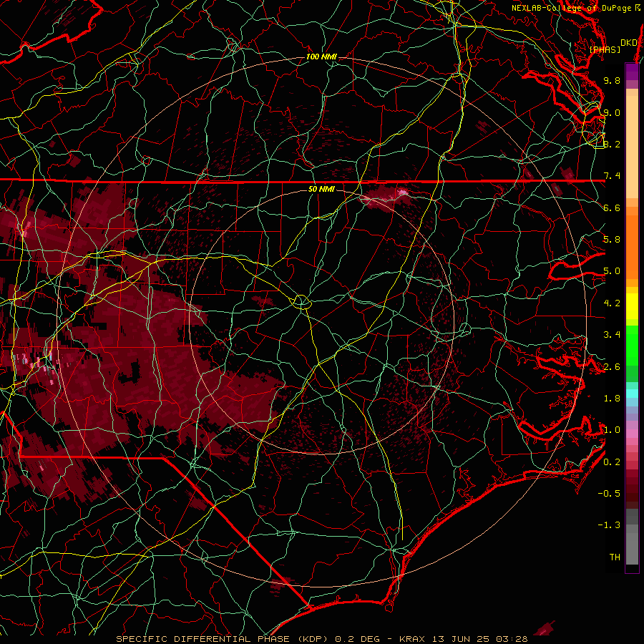This screenshot has height=644, width=644.
Task: Click the pink high-KDP cell near 50 NMI label
Action: click(401, 192)
